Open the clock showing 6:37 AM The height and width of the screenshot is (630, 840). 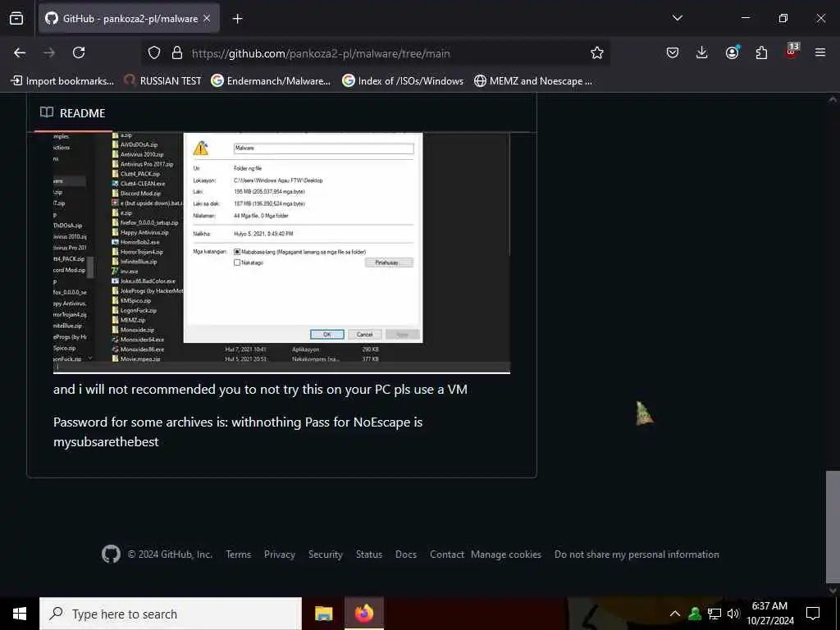coord(769,614)
